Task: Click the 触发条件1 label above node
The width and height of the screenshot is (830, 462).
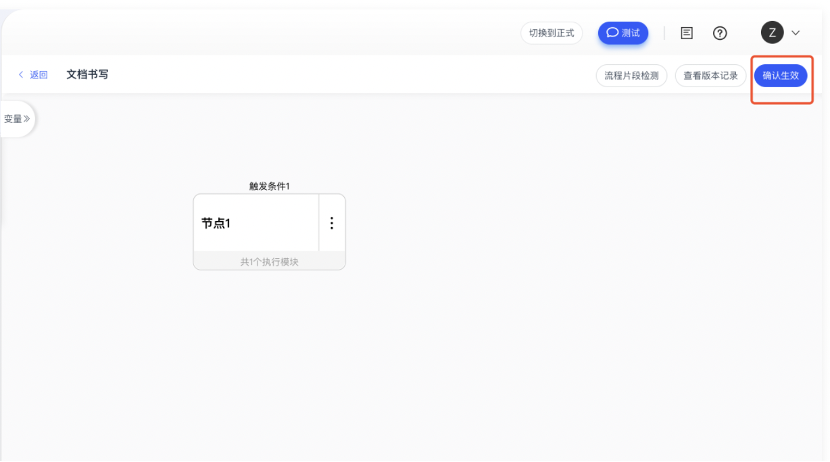Action: 269,186
